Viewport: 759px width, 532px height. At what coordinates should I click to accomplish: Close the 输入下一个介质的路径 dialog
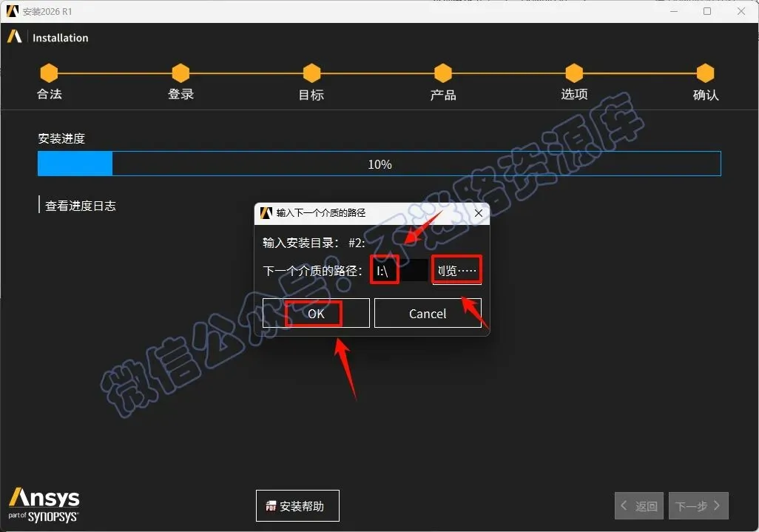(x=478, y=213)
